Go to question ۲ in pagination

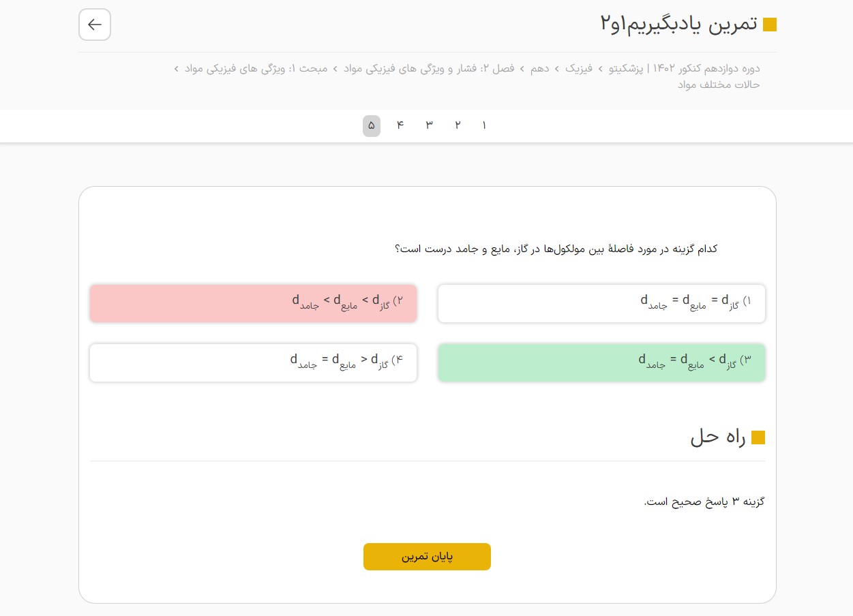(x=458, y=125)
